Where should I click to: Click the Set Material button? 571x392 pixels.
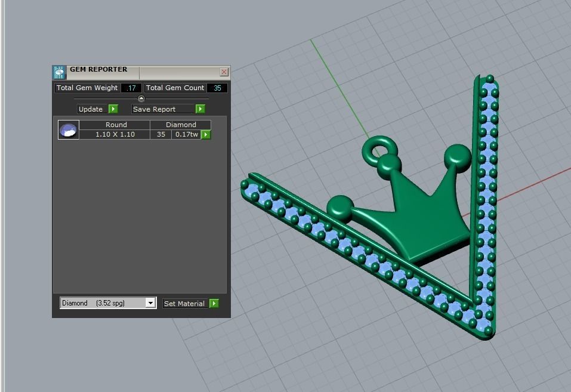tap(186, 304)
